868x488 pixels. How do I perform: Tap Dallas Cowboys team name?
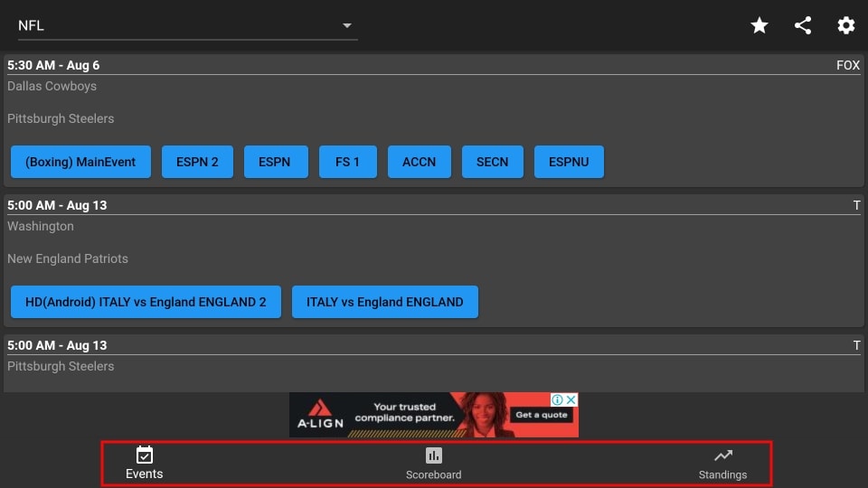[52, 87]
